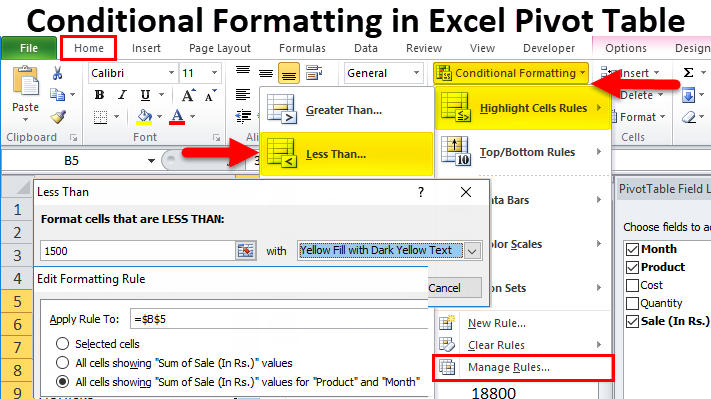Click the Cut scissors icon
711x399 pixels.
click(x=58, y=73)
